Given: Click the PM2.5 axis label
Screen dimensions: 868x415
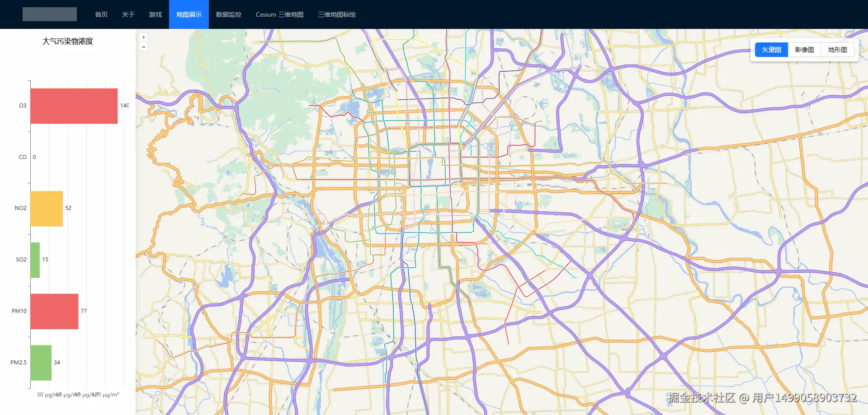Looking at the screenshot, I should click(19, 363).
